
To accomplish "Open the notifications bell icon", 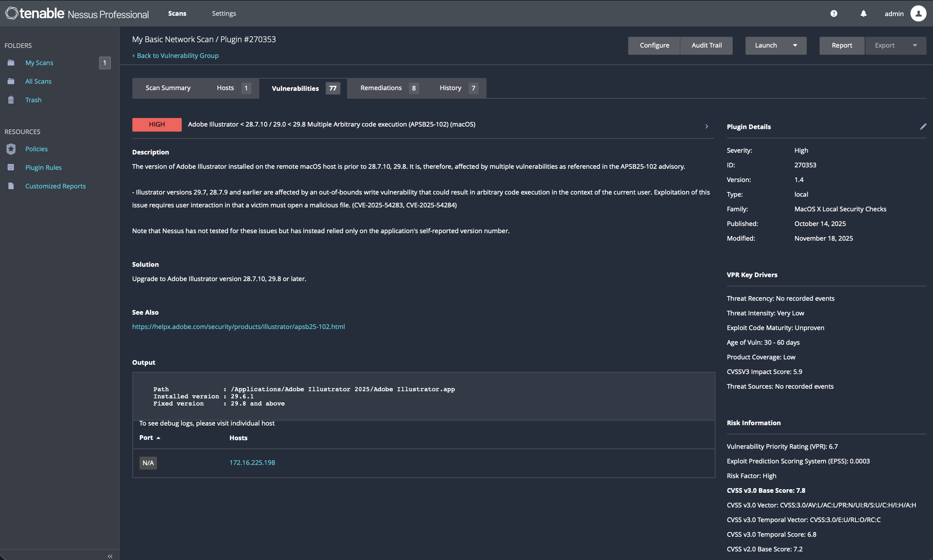I will coord(863,14).
